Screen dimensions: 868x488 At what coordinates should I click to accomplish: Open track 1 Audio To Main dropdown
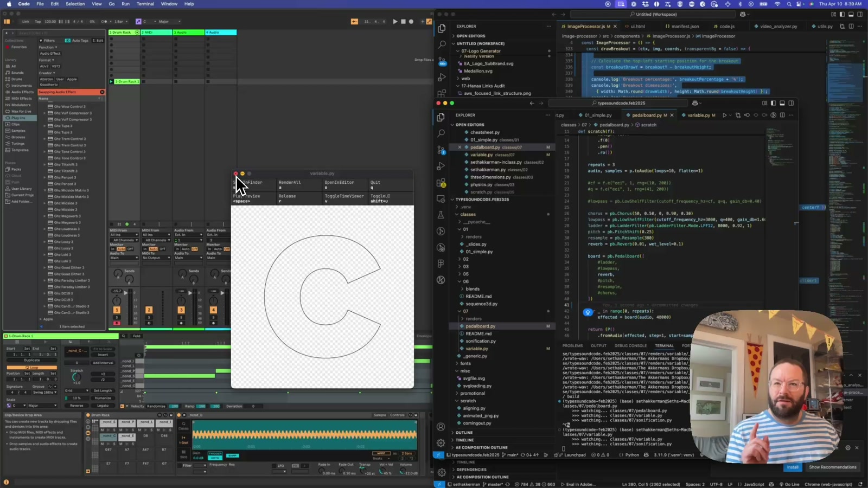tap(124, 258)
